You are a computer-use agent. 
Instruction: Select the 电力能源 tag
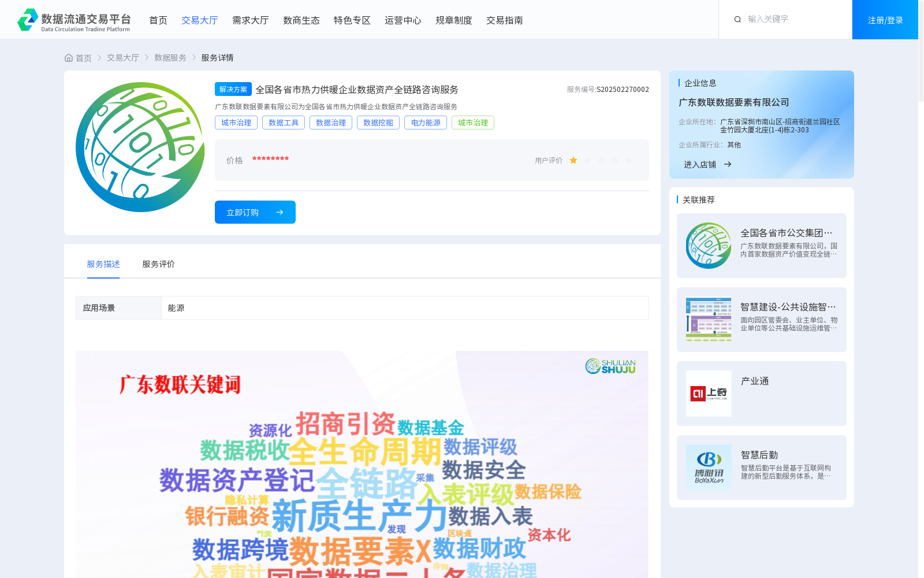pyautogui.click(x=426, y=123)
